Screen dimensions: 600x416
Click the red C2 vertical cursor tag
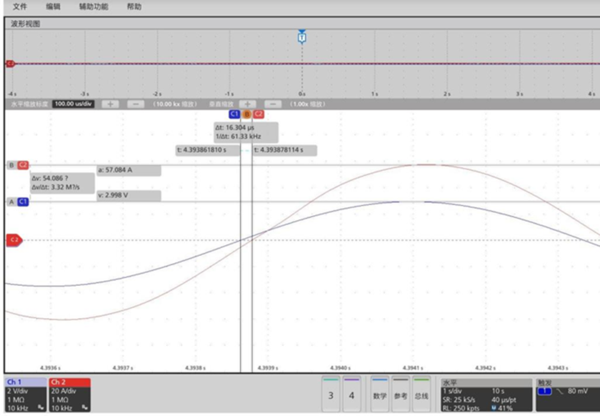pos(257,115)
